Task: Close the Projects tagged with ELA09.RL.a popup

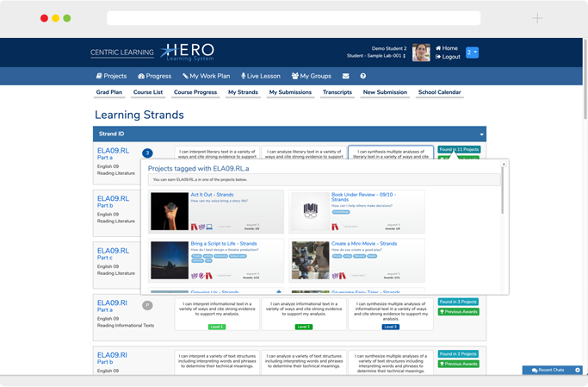Action: point(504,164)
